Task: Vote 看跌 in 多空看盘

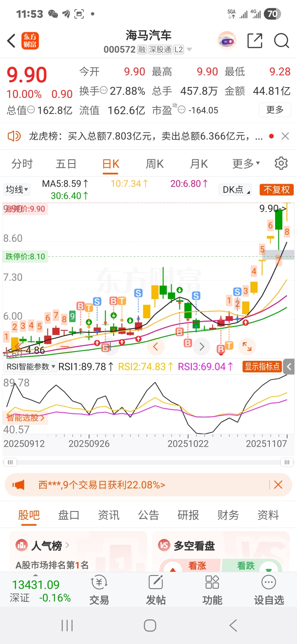Action: [x=252, y=566]
